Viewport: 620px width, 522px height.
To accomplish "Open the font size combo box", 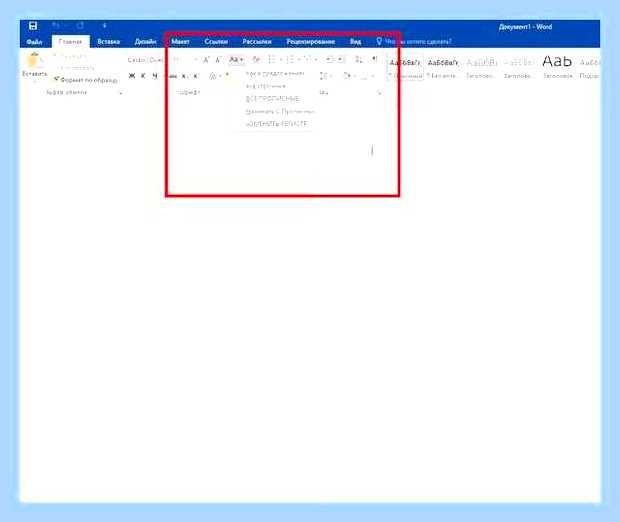I will point(185,60).
